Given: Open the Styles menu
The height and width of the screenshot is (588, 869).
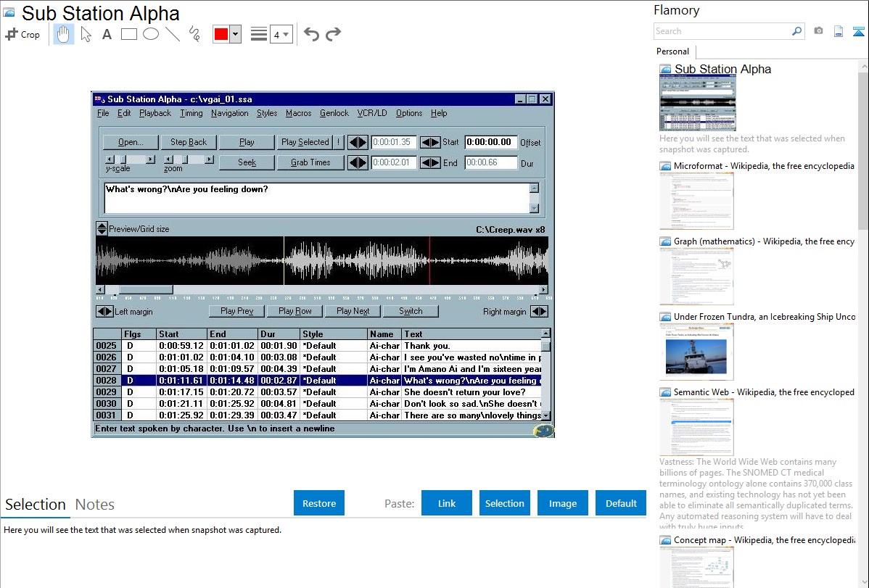Looking at the screenshot, I should click(x=266, y=113).
